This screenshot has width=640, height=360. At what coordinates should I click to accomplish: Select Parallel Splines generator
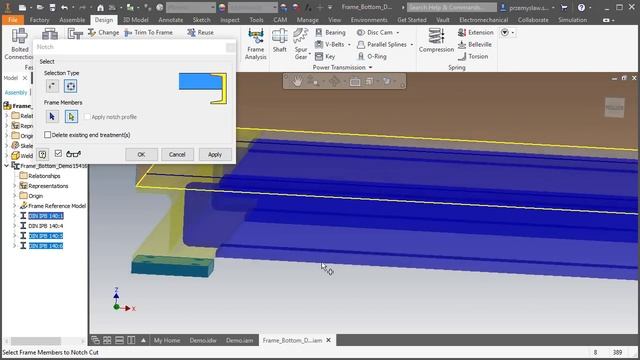click(x=382, y=44)
